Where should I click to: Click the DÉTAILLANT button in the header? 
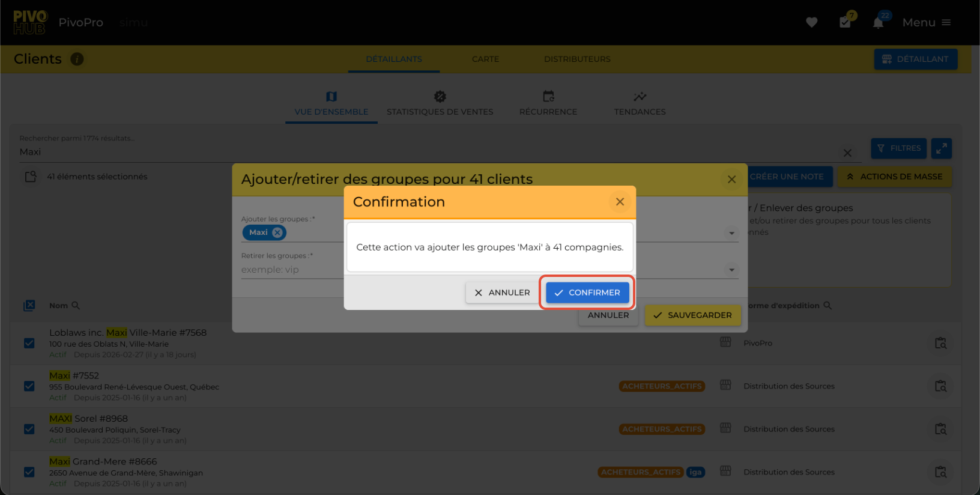click(915, 59)
